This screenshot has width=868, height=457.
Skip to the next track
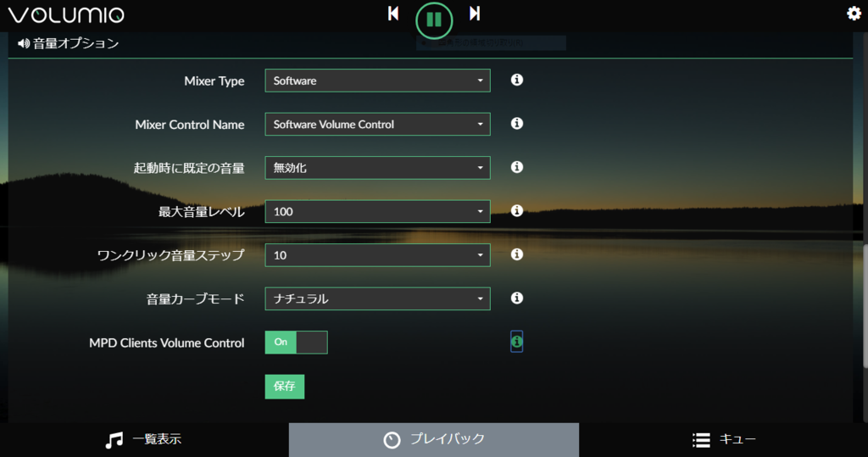click(475, 14)
